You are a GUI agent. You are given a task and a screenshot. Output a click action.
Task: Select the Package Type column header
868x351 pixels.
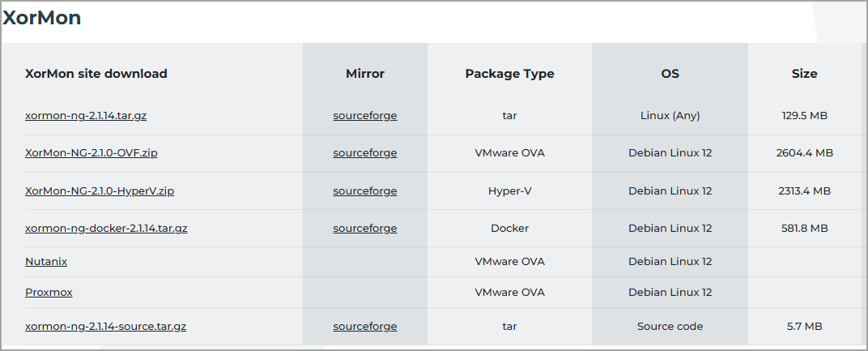pos(509,74)
